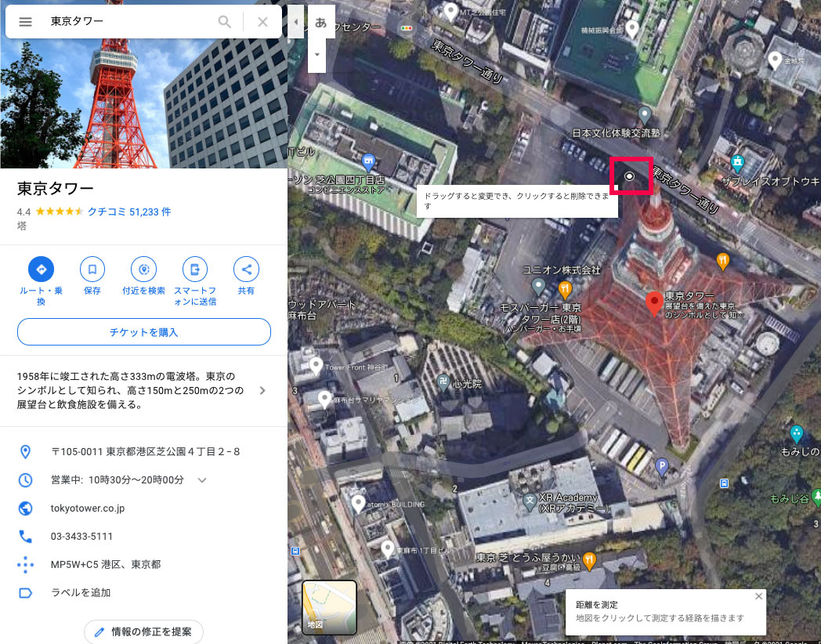Click the 心光院 temple marker

tap(443, 382)
